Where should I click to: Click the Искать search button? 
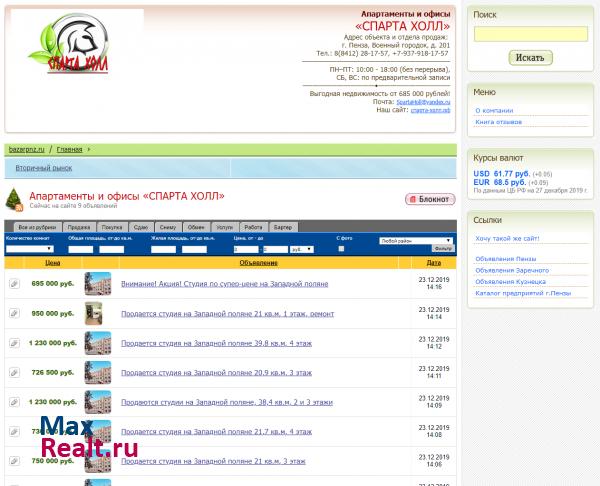click(x=530, y=58)
